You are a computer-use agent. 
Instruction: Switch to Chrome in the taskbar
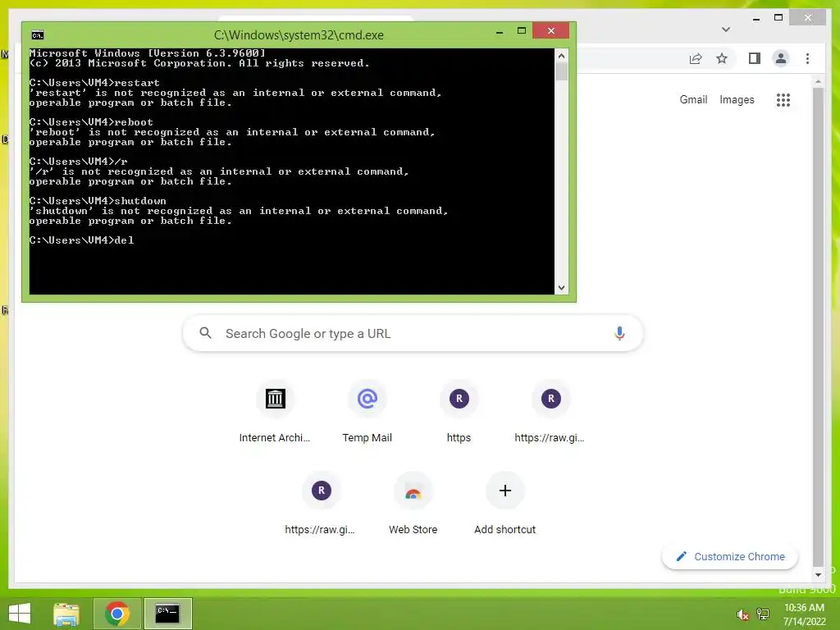coord(117,614)
